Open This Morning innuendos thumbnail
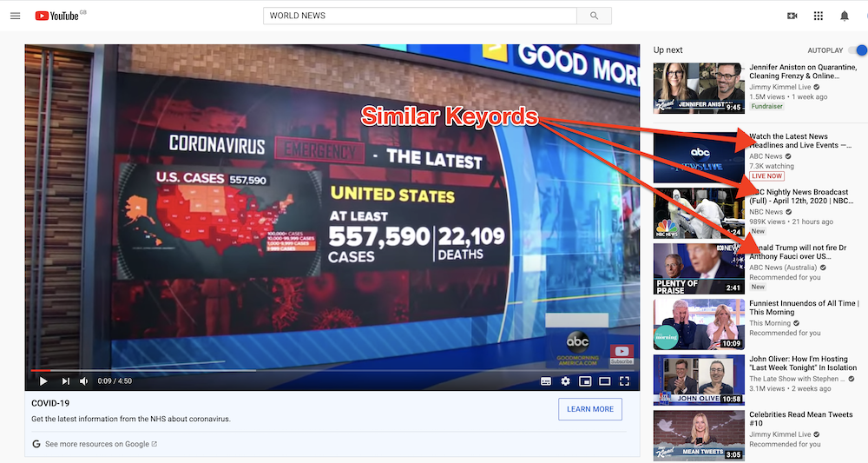This screenshot has height=463, width=868. click(699, 324)
